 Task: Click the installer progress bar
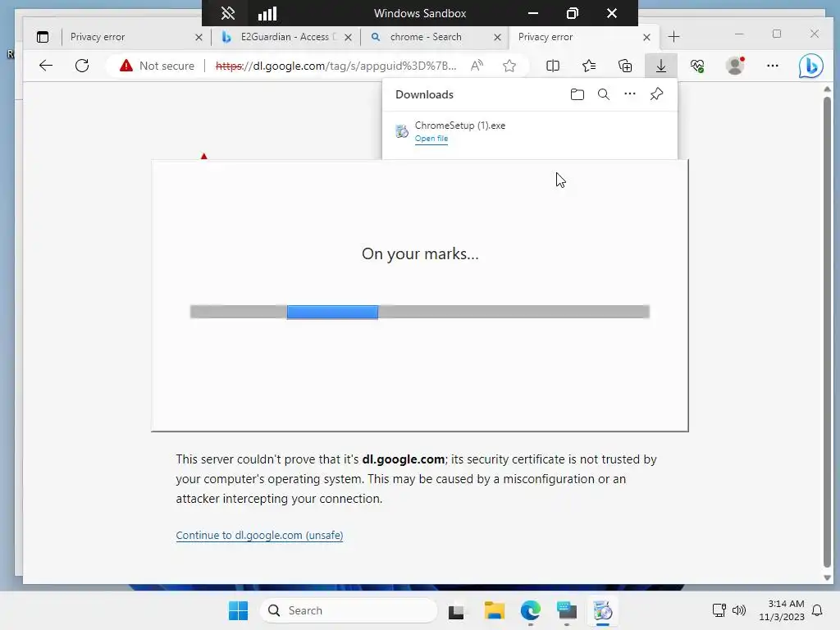pos(420,312)
